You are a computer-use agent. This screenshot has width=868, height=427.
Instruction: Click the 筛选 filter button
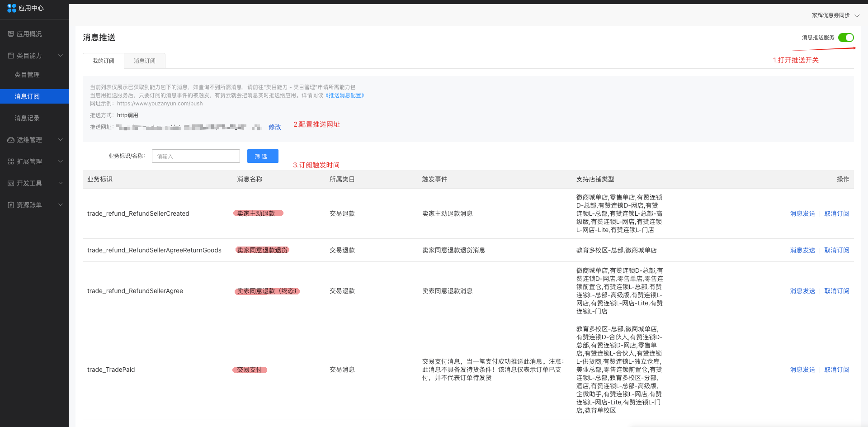tap(263, 156)
